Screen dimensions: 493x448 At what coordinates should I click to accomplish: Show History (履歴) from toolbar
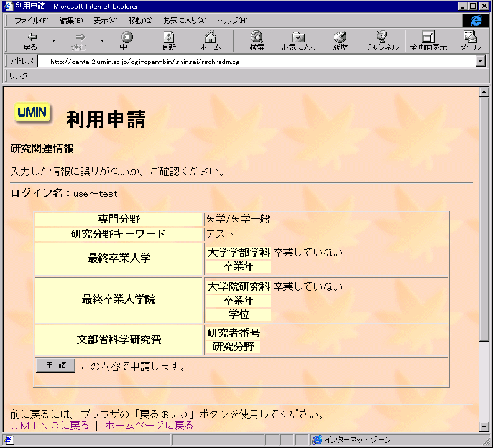click(x=339, y=41)
